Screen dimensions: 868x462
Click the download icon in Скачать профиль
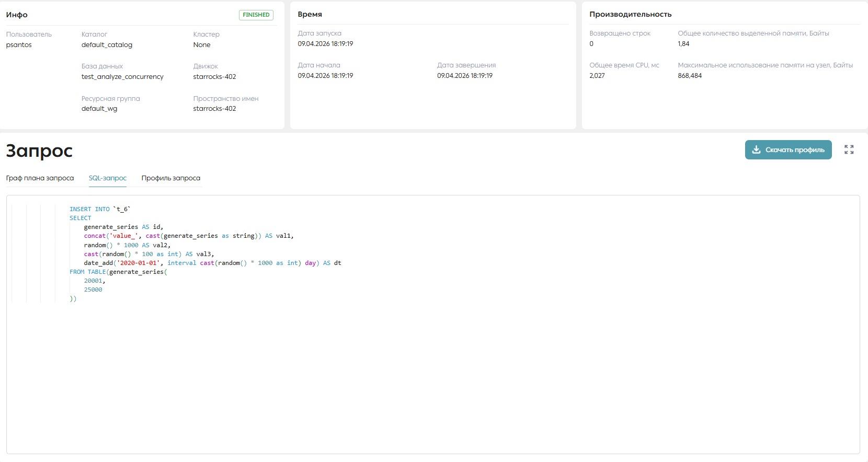pos(756,149)
